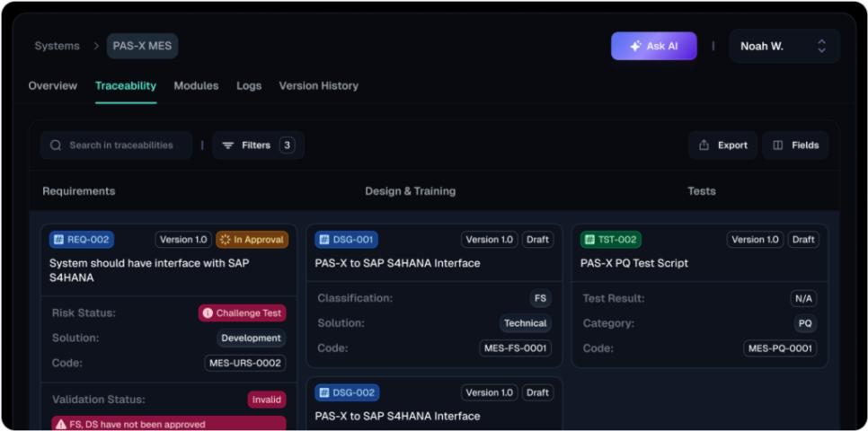Switch to the Overview tab
Screen dimensions: 868x431
(x=53, y=86)
